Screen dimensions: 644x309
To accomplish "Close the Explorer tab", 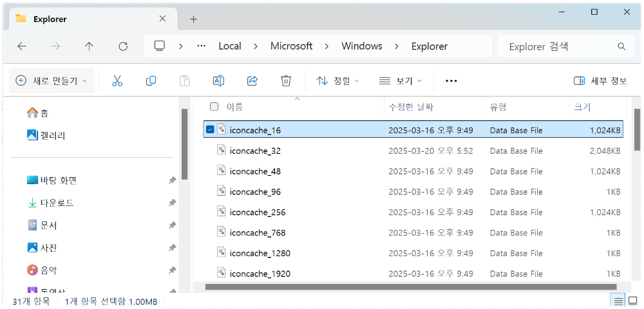I will [x=163, y=19].
